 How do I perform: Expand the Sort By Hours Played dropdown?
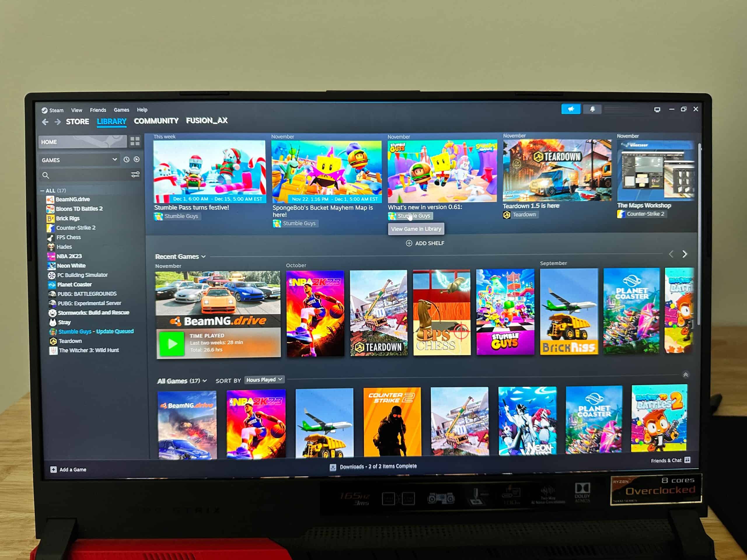point(265,379)
